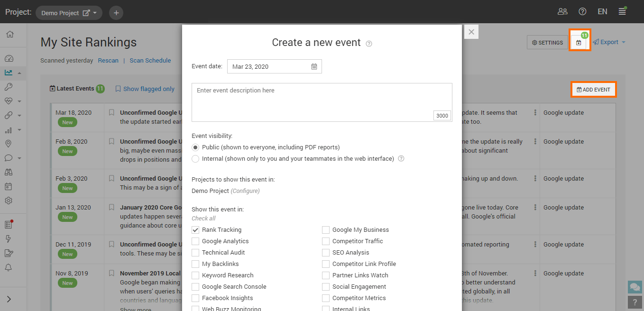Uncheck the Rank Tracking checkbox
This screenshot has width=644, height=311.
coord(195,230)
